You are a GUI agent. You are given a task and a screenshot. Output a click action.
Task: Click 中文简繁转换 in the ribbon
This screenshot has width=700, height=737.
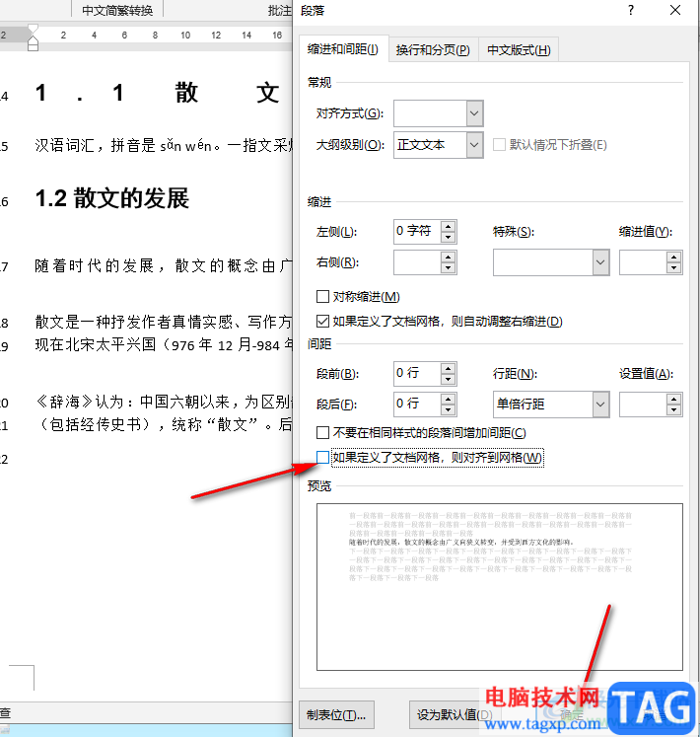tap(117, 10)
